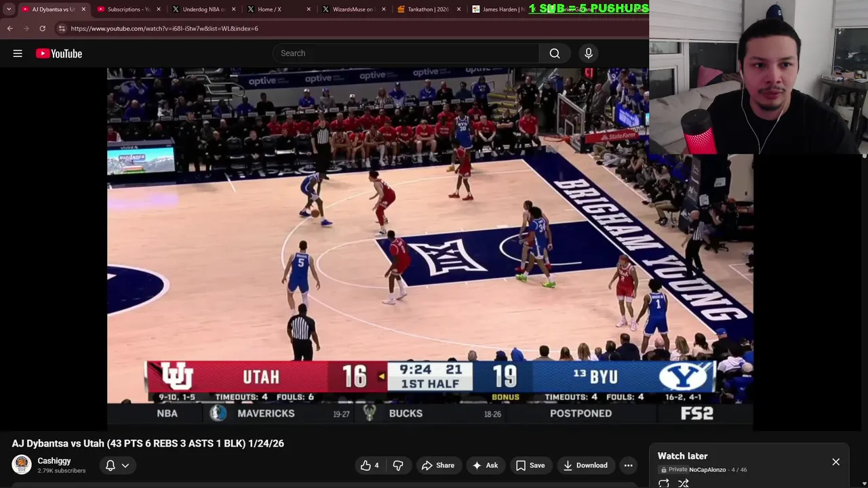Image resolution: width=868 pixels, height=488 pixels.
Task: Switch to the Underdog NBA tab
Action: [x=203, y=9]
